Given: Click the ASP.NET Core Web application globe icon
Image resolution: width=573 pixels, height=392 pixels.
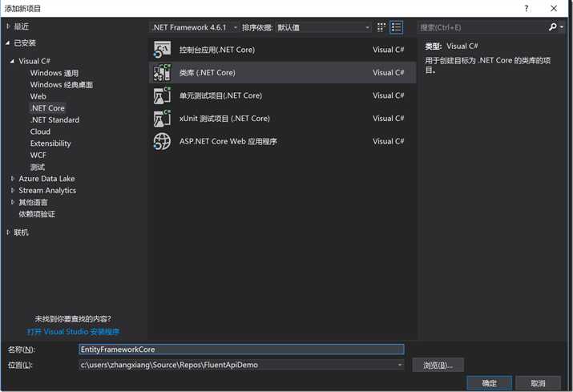Looking at the screenshot, I should pyautogui.click(x=162, y=141).
